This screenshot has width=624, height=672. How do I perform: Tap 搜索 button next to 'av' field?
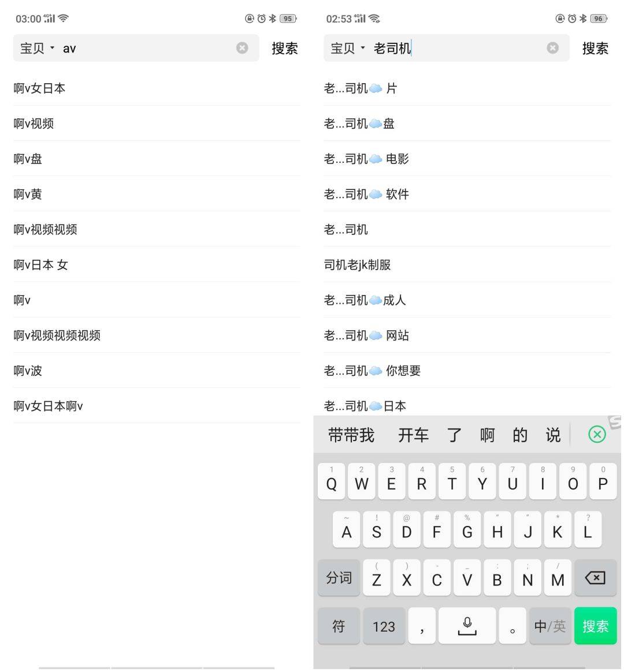tap(284, 48)
